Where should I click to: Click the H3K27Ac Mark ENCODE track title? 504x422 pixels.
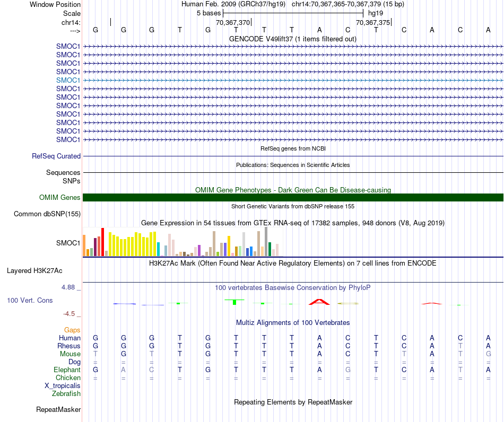(293, 263)
